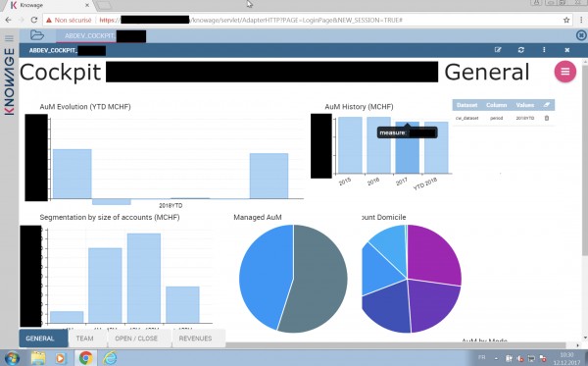Click the edit cockpit pencil icon
The width and height of the screenshot is (588, 366).
[x=498, y=50]
